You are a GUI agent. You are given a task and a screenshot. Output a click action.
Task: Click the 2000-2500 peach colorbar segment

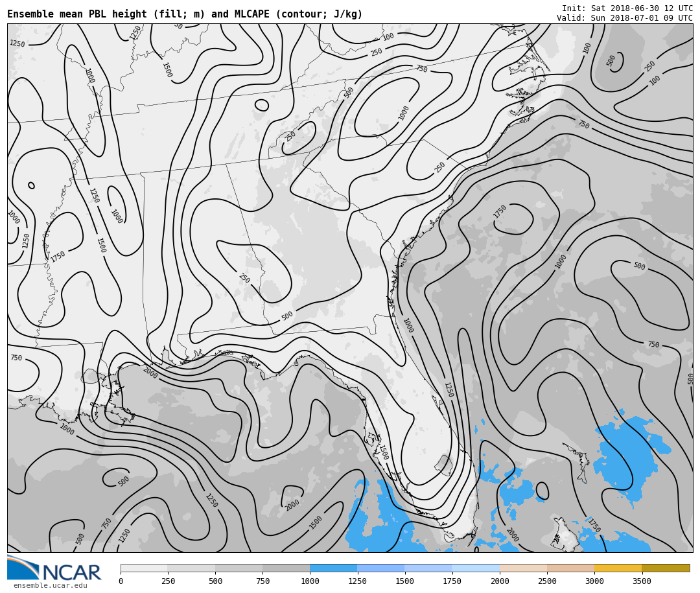[x=524, y=568]
